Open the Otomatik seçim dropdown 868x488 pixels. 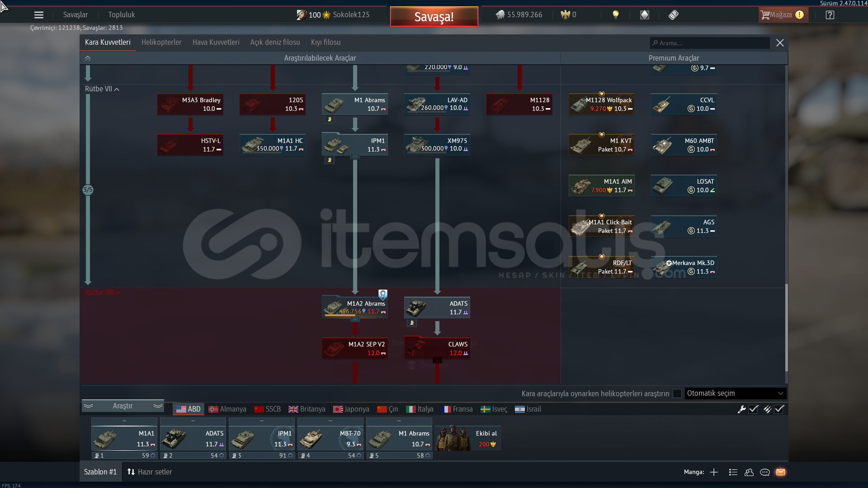(x=736, y=393)
